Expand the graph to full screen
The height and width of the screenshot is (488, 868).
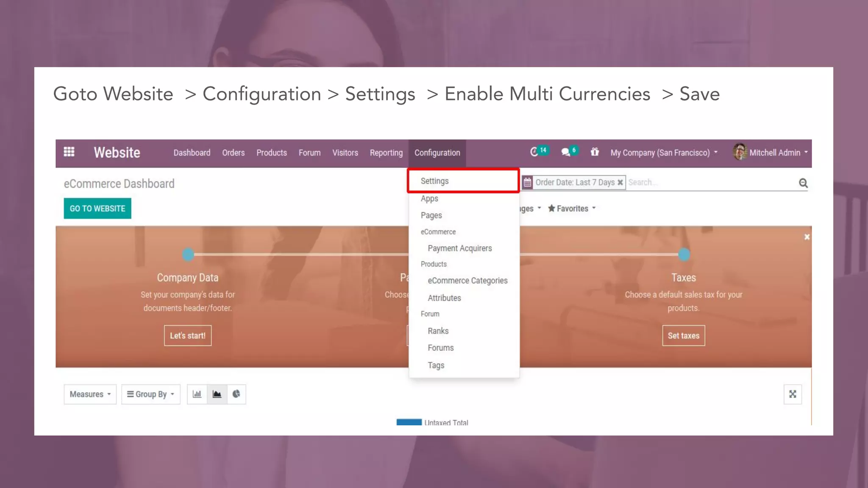793,394
